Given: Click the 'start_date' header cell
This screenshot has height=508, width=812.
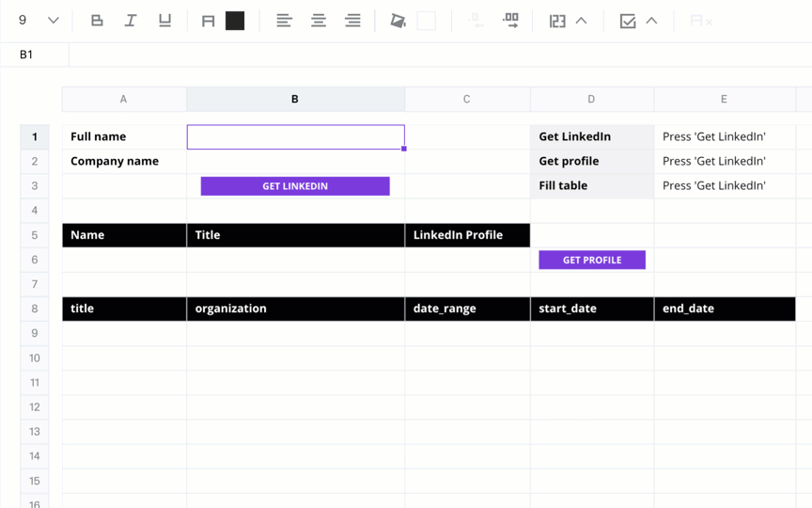Looking at the screenshot, I should tap(592, 309).
